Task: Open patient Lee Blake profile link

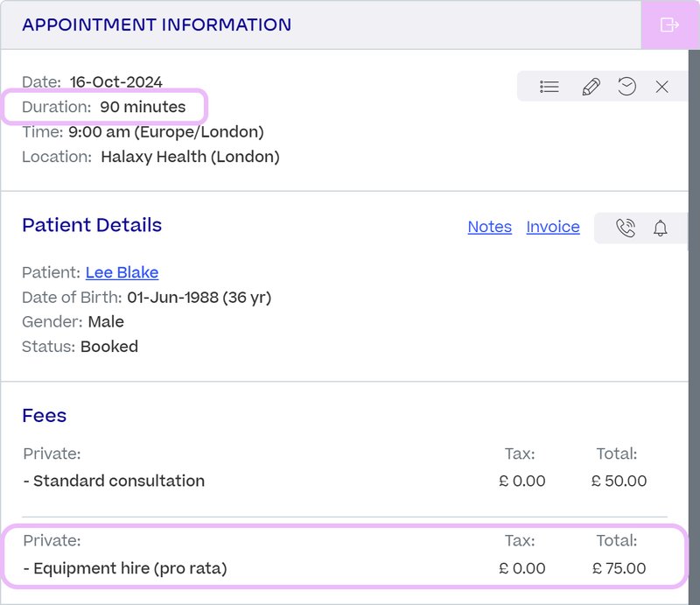Action: (122, 272)
